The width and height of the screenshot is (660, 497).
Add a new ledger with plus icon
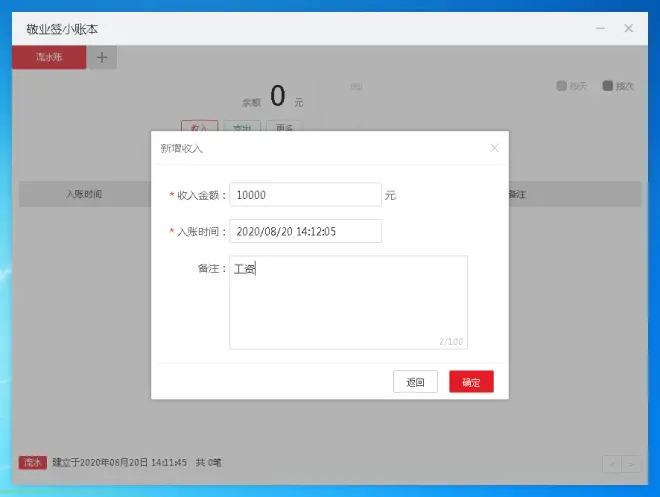point(102,57)
